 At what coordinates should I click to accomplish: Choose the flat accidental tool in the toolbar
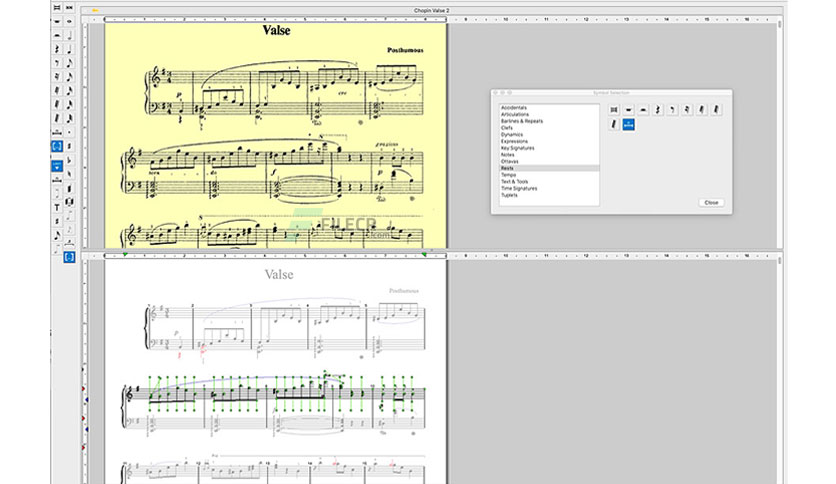pos(69,160)
